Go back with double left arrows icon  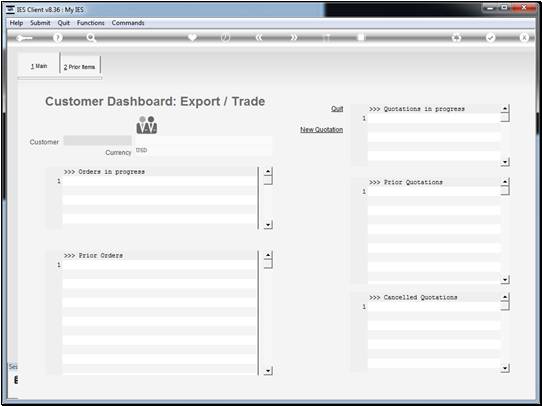[x=259, y=38]
